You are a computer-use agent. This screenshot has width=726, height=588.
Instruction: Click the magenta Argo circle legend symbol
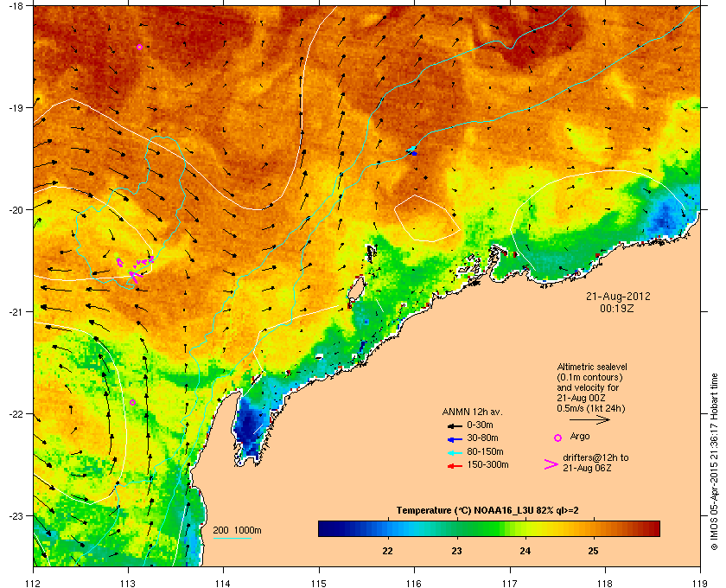pos(558,438)
